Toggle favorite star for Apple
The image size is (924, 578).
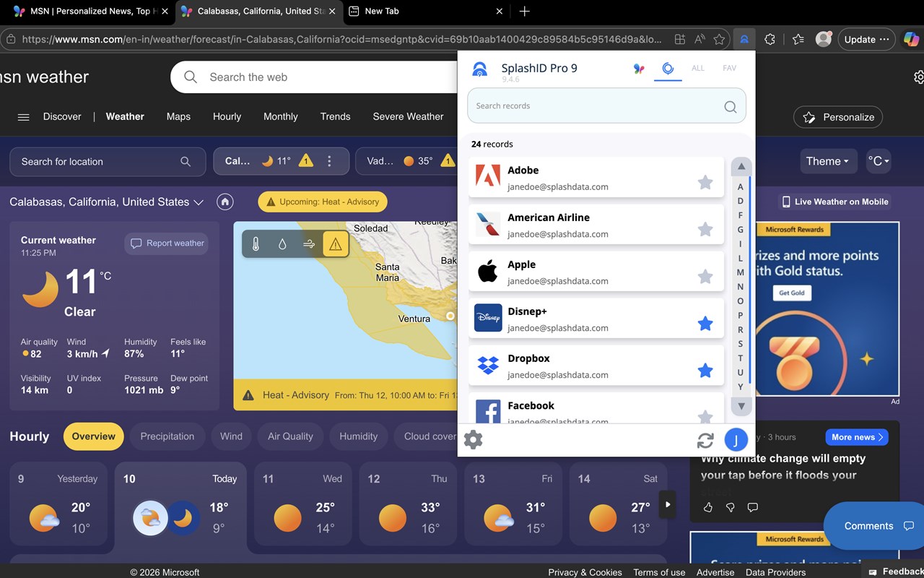click(x=705, y=276)
